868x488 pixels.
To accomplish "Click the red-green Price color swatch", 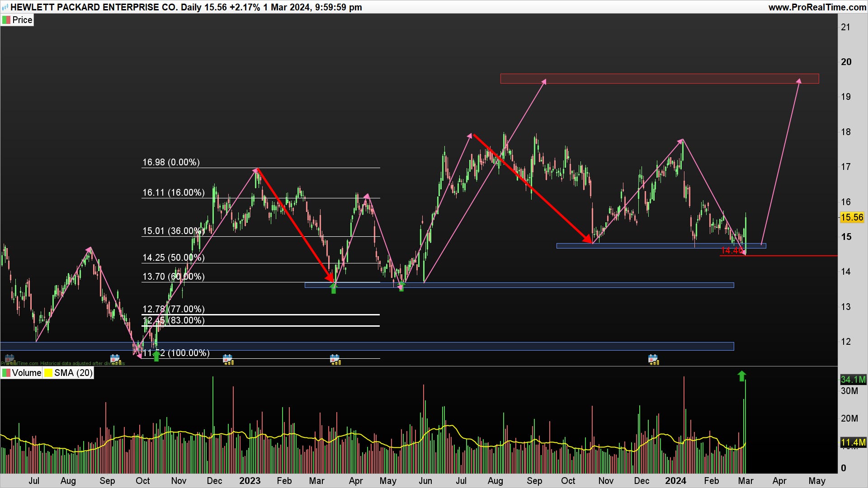I will (x=6, y=20).
